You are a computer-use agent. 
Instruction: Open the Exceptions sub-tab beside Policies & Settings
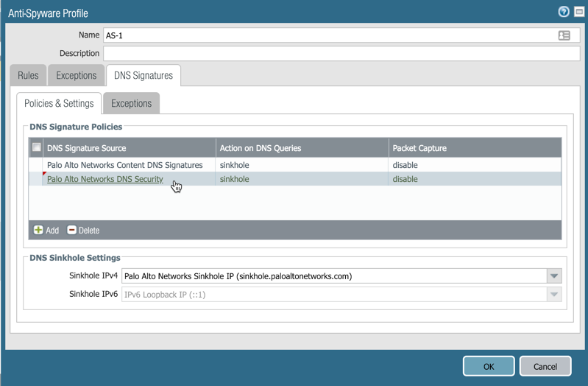tap(131, 103)
